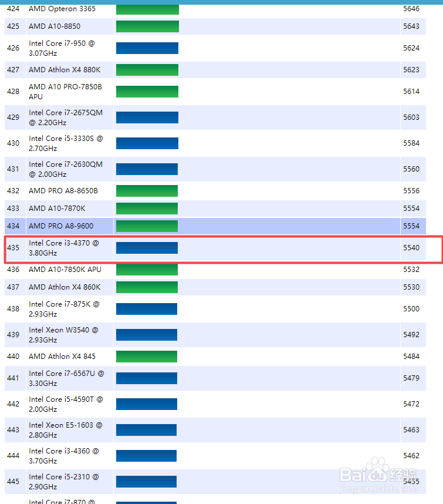Click the score value 5624
The height and width of the screenshot is (504, 443).
[411, 48]
